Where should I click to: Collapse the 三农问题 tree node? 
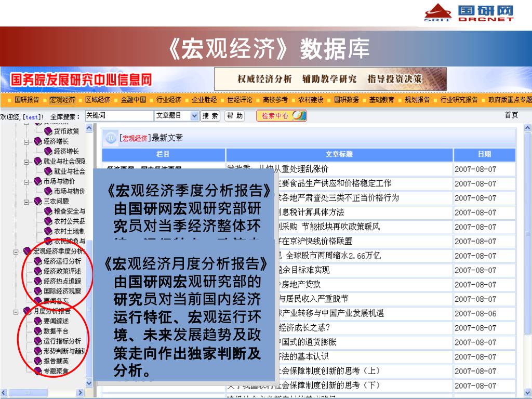point(26,202)
